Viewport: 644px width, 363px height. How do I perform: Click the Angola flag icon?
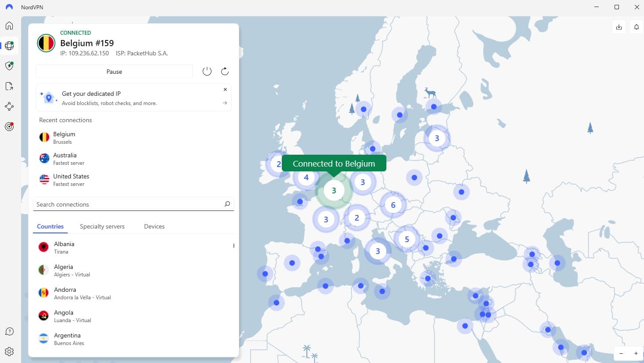[44, 316]
